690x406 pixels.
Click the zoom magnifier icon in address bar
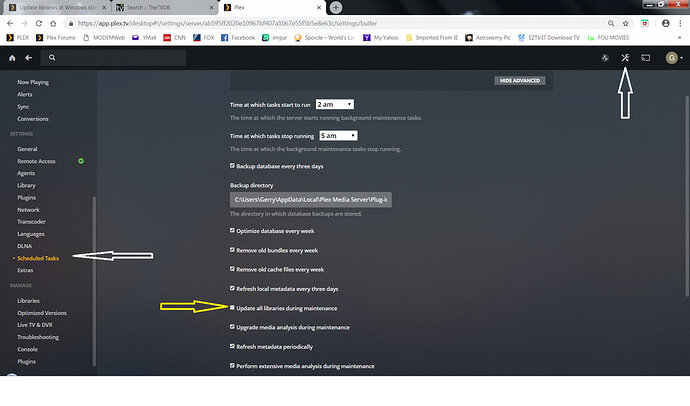(611, 23)
